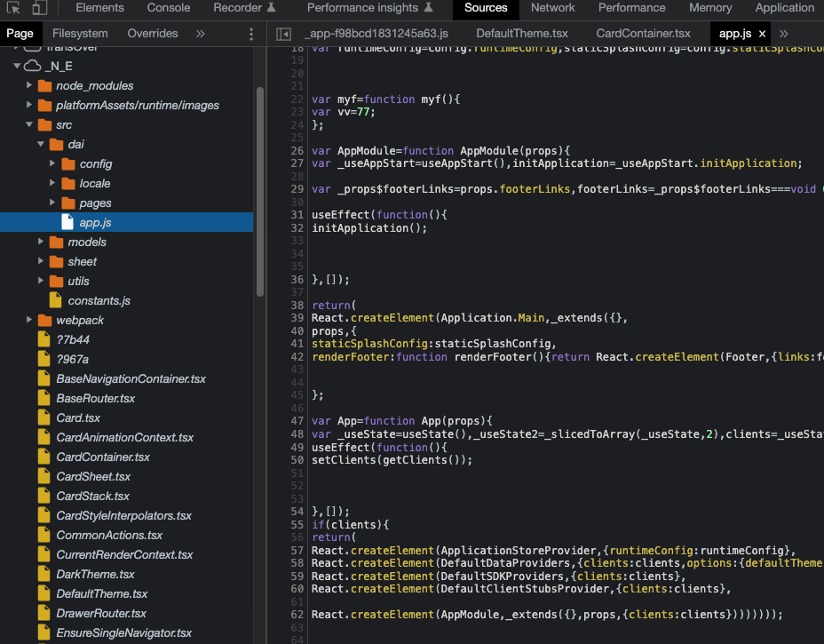Expand the node_modules folder
Screen dimensions: 824x644
(x=29, y=85)
